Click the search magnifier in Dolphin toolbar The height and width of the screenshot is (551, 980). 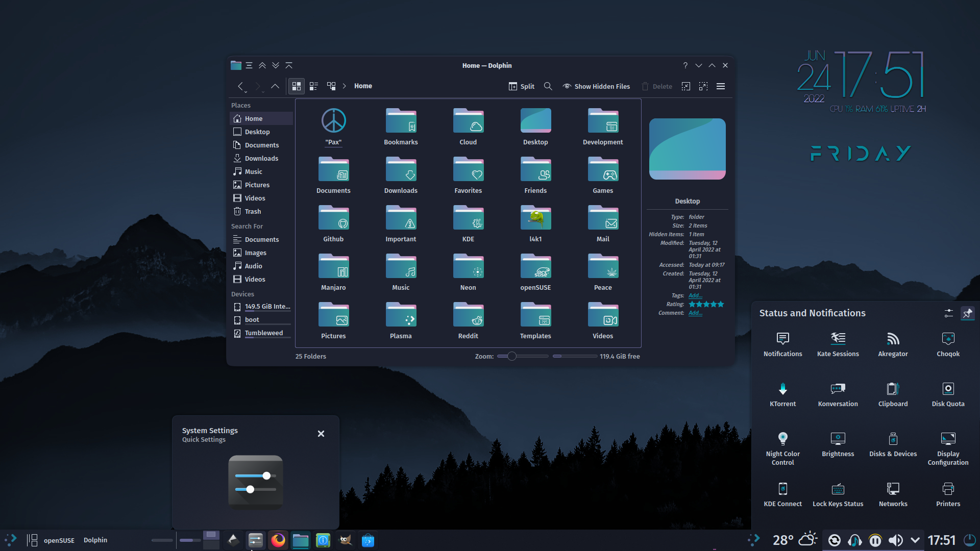coord(548,86)
